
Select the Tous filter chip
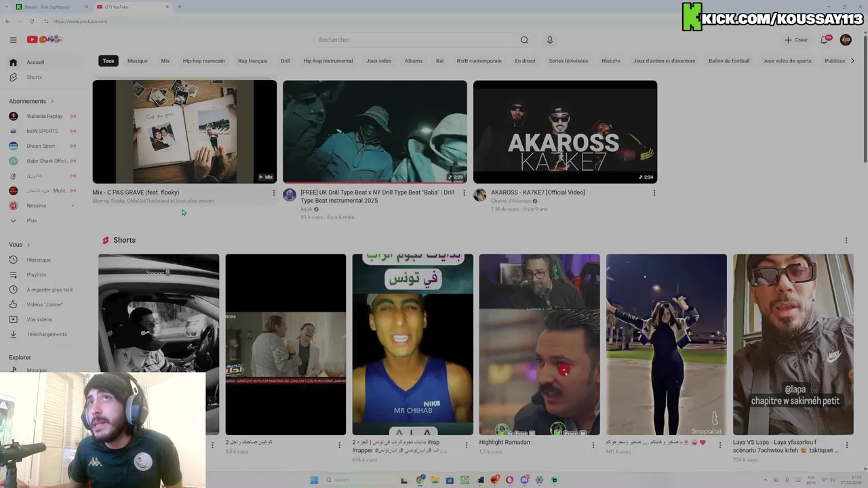tap(108, 61)
